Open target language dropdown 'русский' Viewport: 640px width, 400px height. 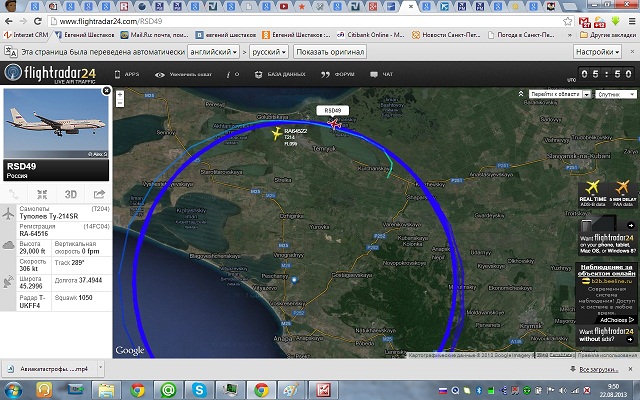[x=269, y=52]
